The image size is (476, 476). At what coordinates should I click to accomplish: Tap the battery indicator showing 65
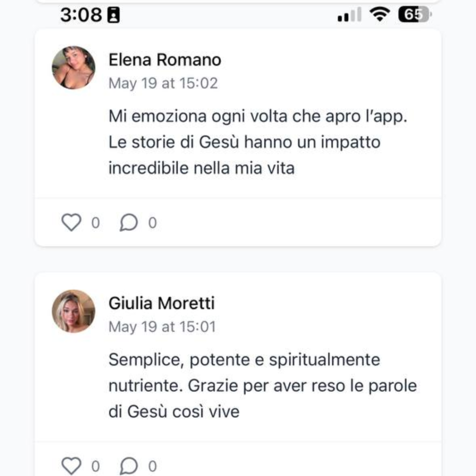click(414, 15)
